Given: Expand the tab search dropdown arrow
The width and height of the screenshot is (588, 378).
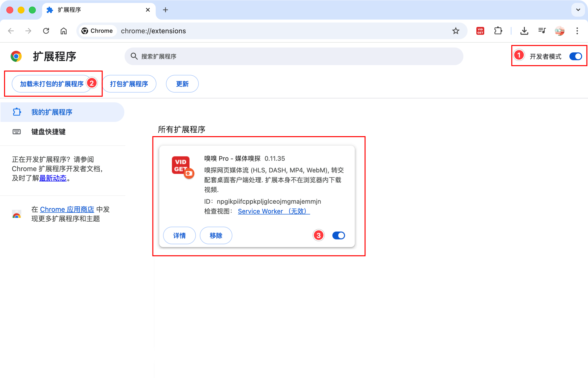Looking at the screenshot, I should (578, 10).
